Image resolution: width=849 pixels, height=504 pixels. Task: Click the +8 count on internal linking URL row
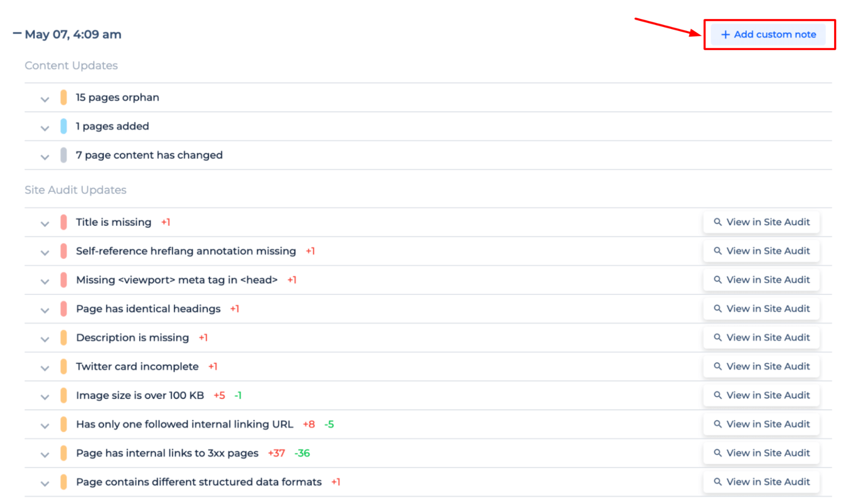click(309, 424)
